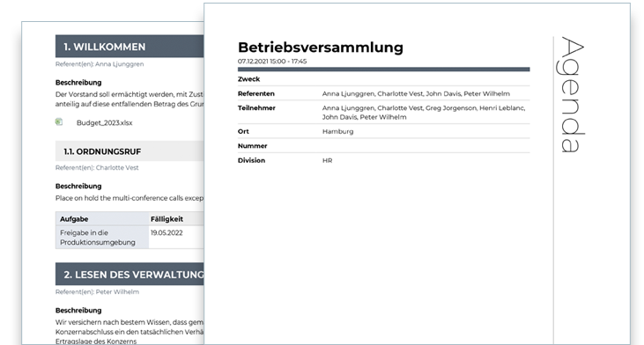Viewport: 644px width, 345px height.
Task: Click the 'Place on hold the multi-conference' text
Action: click(130, 198)
